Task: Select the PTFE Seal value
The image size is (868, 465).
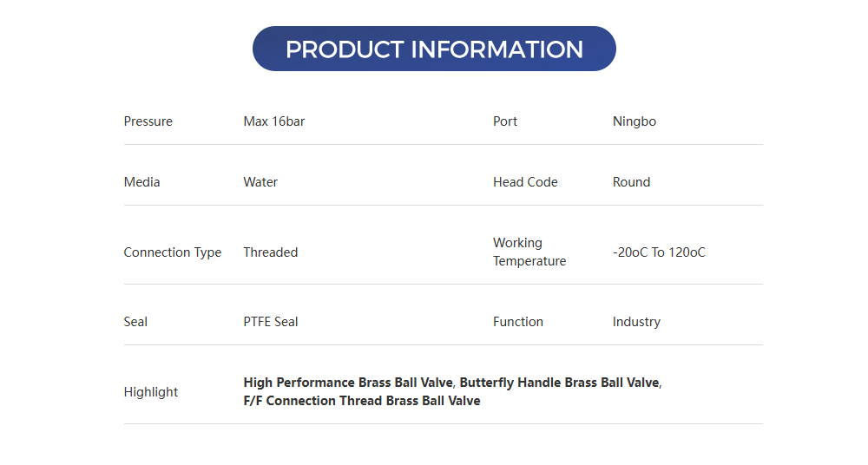Action: [x=271, y=322]
